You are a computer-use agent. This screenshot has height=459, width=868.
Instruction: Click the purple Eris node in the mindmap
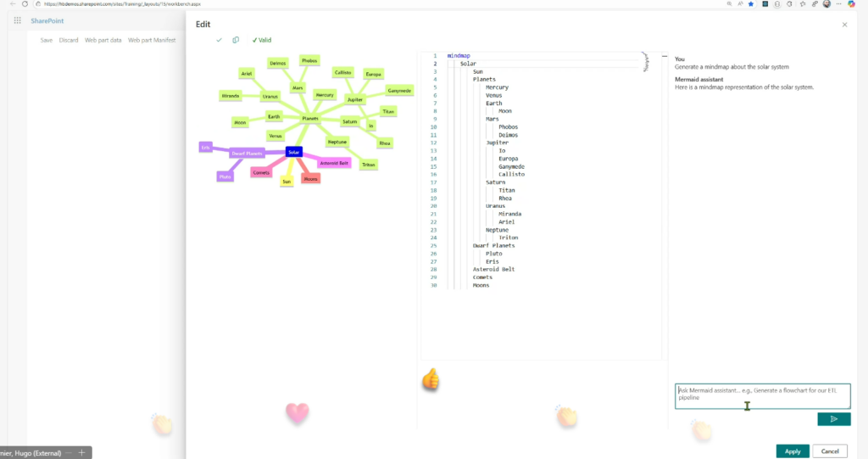(205, 147)
